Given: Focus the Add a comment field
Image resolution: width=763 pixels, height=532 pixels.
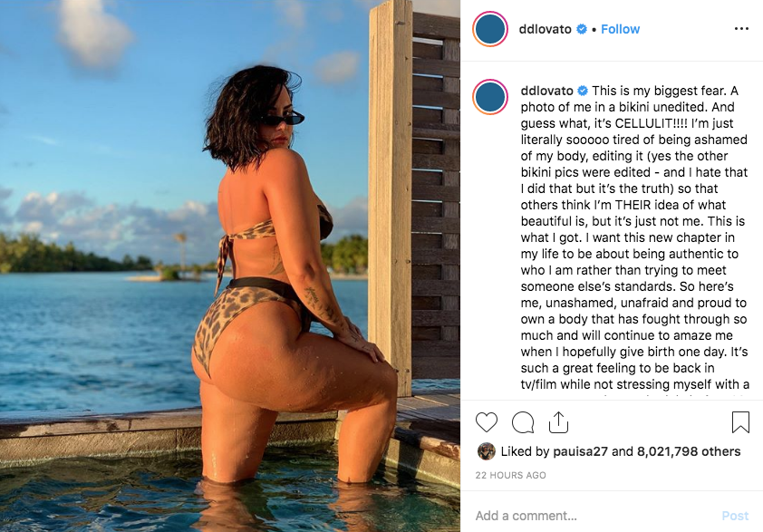Looking at the screenshot, I should click(594, 516).
